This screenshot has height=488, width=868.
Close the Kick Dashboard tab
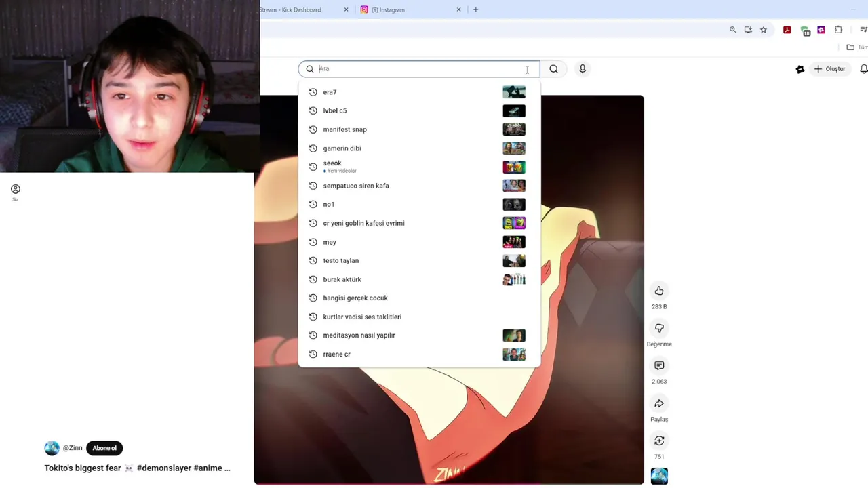(x=346, y=9)
